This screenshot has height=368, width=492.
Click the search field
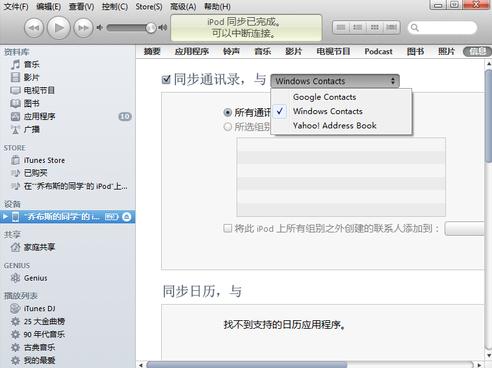(x=442, y=28)
